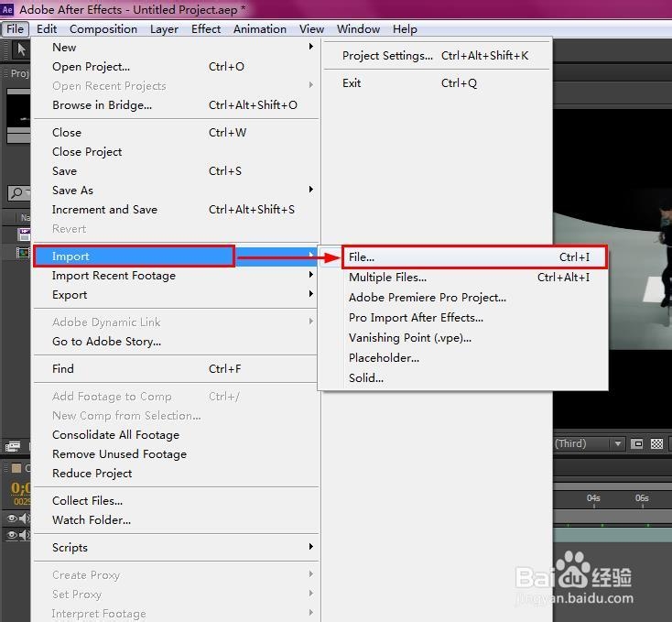
Task: Select the highlighted Import menu entry
Action: (176, 256)
